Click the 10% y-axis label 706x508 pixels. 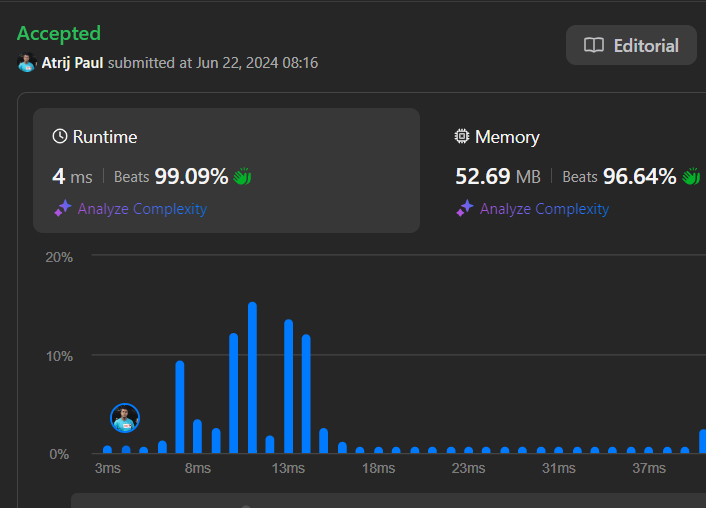59,356
